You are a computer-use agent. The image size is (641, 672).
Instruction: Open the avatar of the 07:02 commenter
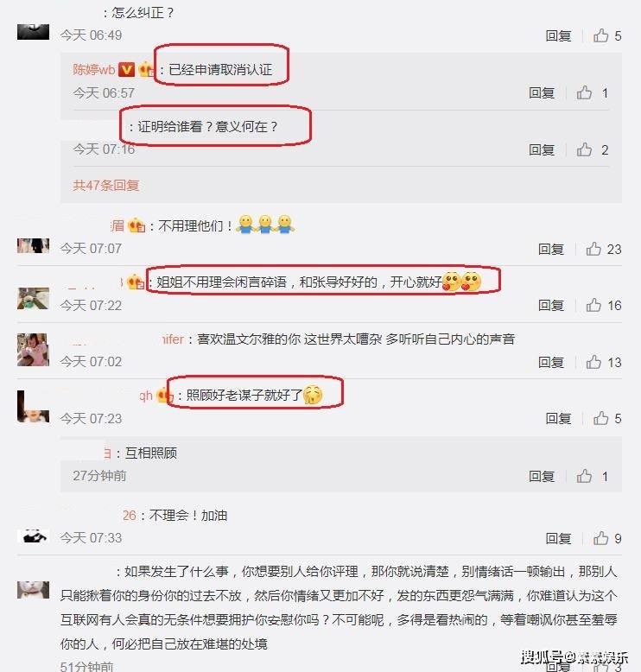pyautogui.click(x=33, y=350)
